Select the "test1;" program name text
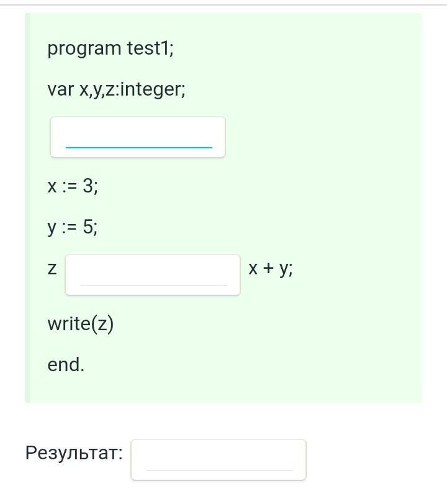Viewport: 447px width, 504px height. [x=150, y=48]
